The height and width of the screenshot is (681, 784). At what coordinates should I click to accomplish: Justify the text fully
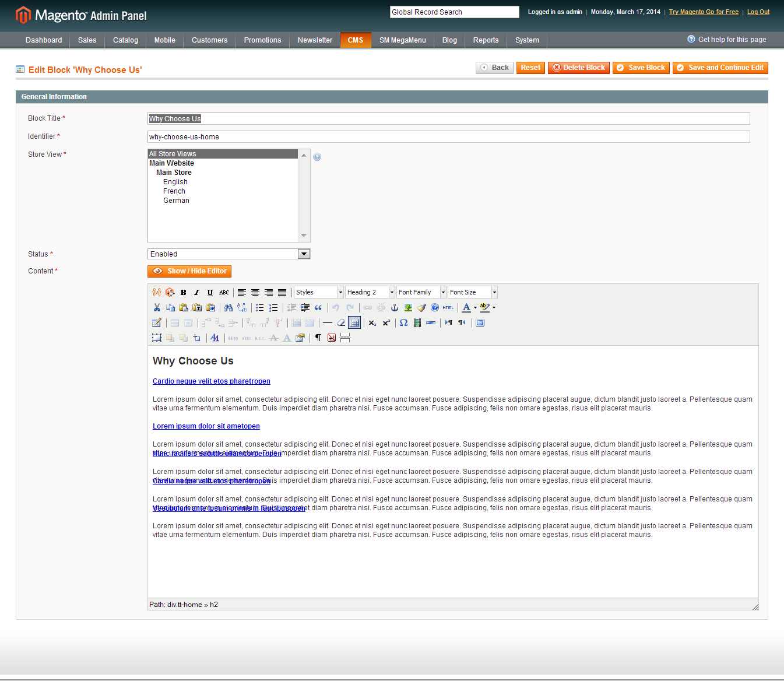click(x=282, y=293)
